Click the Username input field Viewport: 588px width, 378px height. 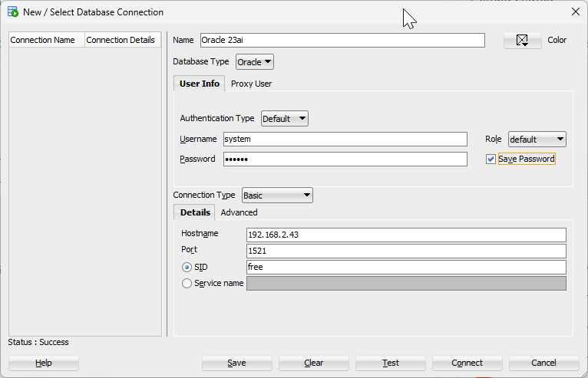[x=345, y=139]
